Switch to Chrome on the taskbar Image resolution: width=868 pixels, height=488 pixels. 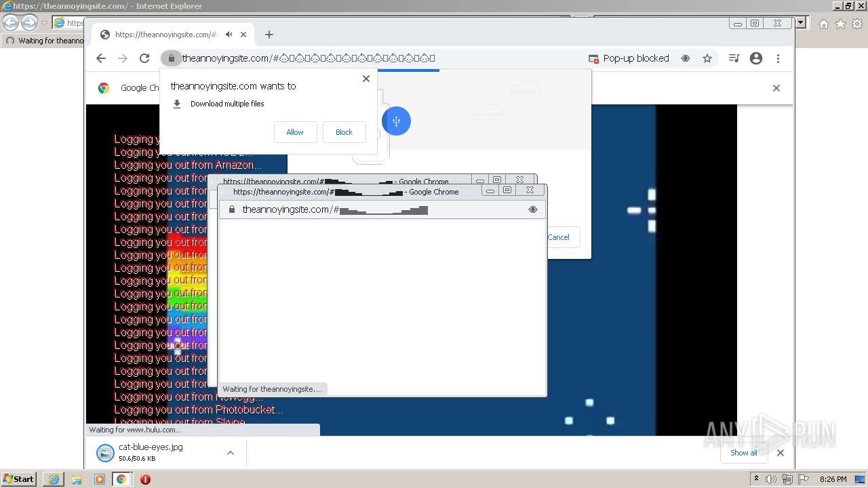pyautogui.click(x=121, y=479)
